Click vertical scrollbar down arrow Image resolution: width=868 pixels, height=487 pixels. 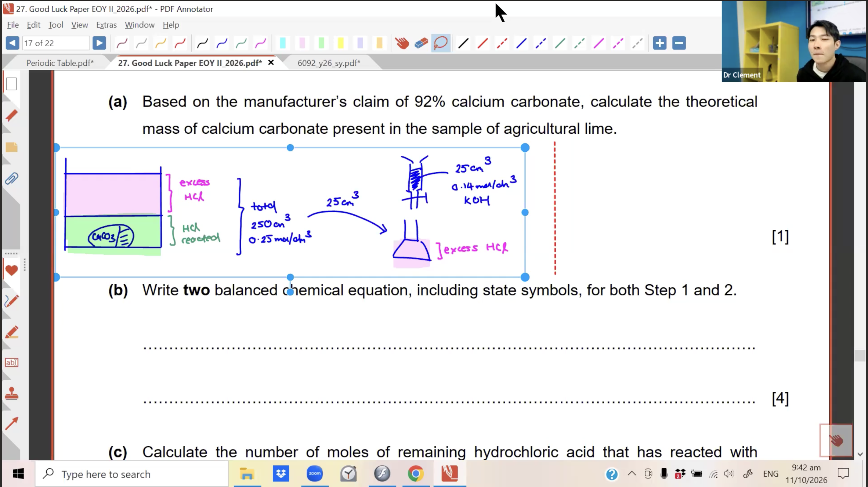(x=860, y=454)
